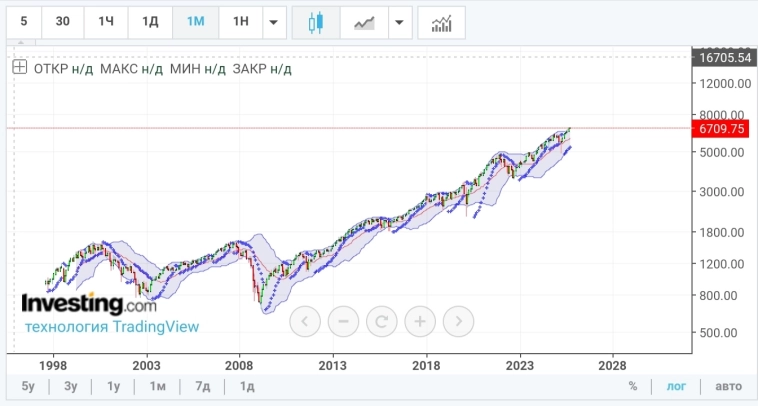Screen dimensions: 758x406
Task: Reset the chart view
Action: point(381,321)
